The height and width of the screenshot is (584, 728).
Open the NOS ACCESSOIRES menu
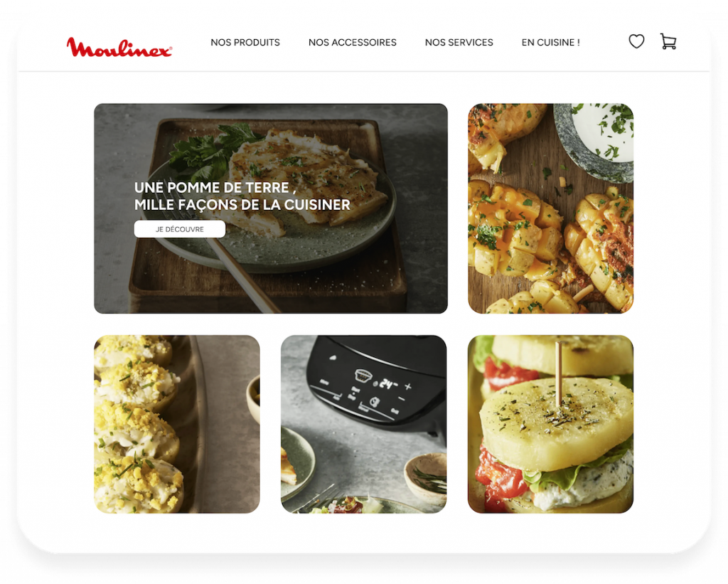353,42
